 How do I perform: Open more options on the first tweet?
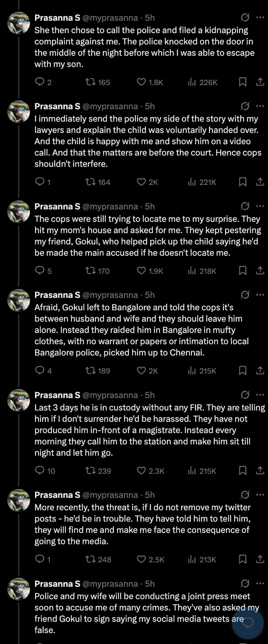[x=260, y=18]
